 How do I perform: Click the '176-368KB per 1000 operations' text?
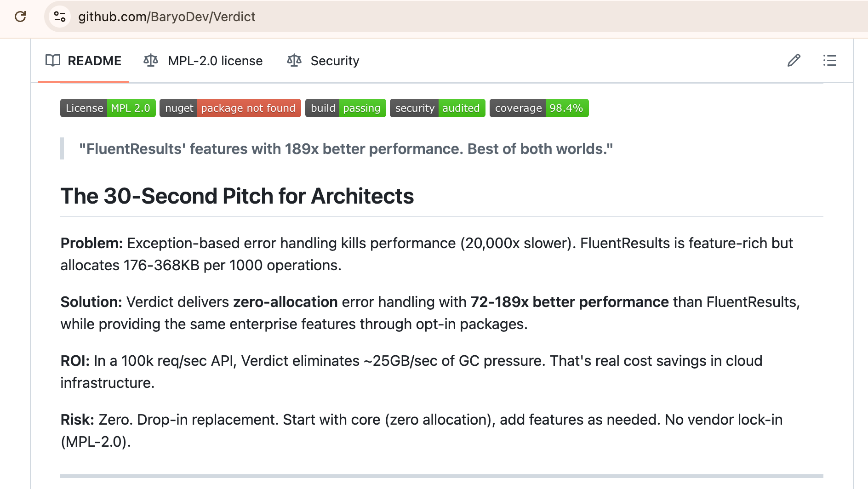(231, 265)
